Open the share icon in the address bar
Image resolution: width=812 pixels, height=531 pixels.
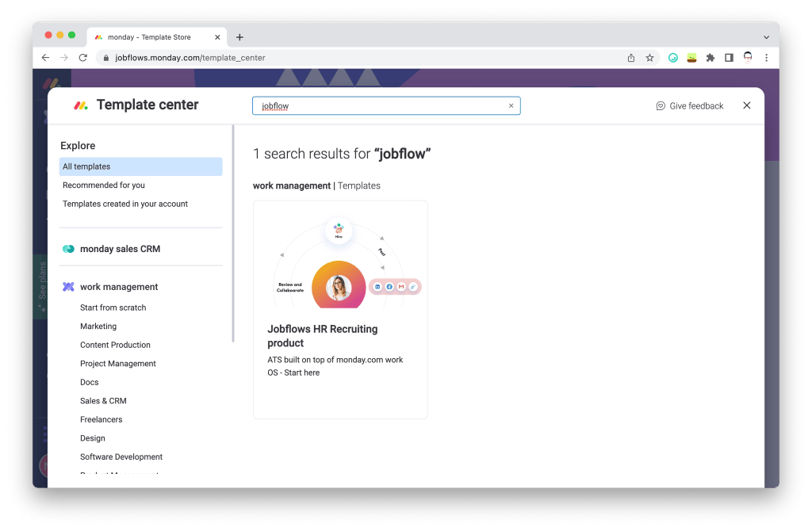click(x=630, y=57)
